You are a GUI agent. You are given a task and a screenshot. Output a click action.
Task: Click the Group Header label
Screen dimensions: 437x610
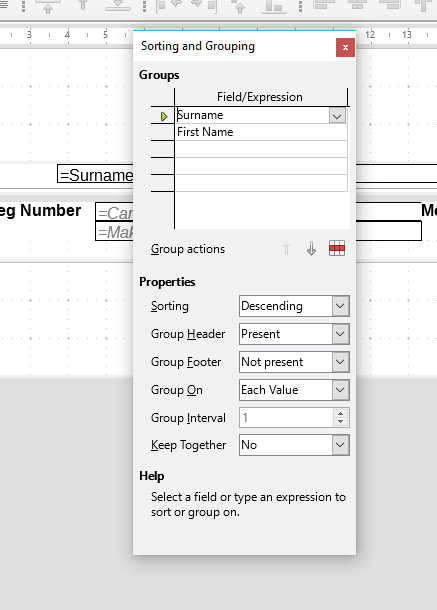tap(188, 334)
